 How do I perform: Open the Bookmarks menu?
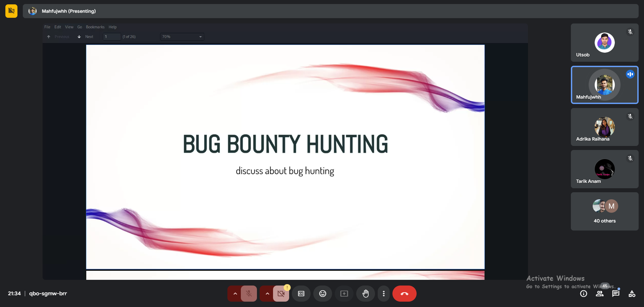pos(95,27)
